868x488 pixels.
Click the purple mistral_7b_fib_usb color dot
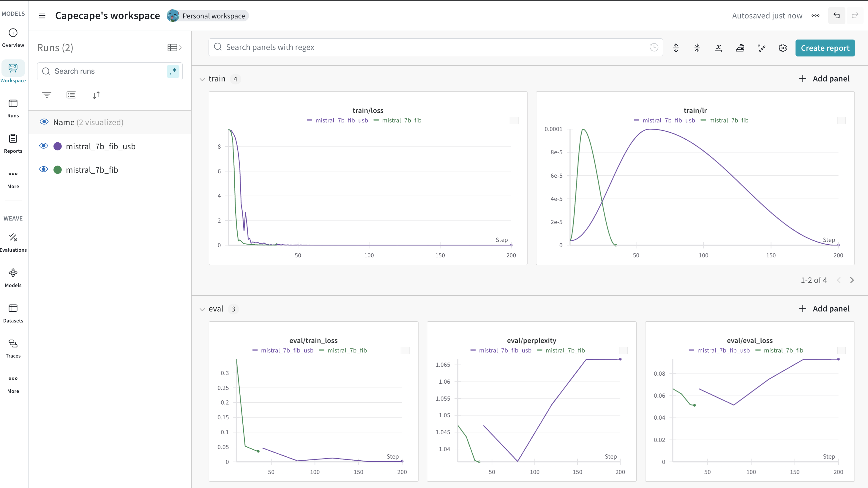(x=58, y=146)
